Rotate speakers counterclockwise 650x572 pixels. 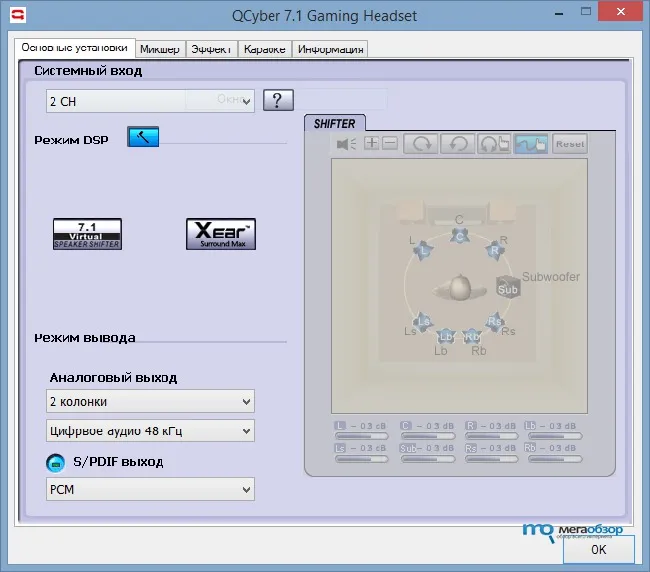[458, 144]
